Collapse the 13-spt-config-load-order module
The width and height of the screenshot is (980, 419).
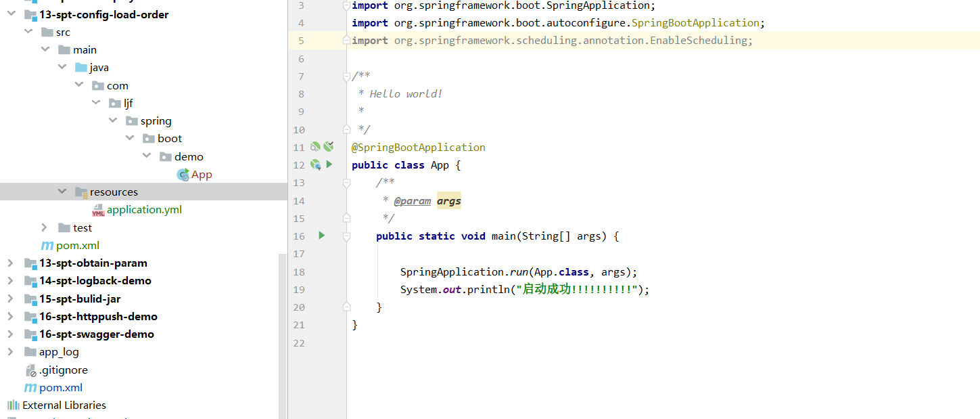coord(11,14)
